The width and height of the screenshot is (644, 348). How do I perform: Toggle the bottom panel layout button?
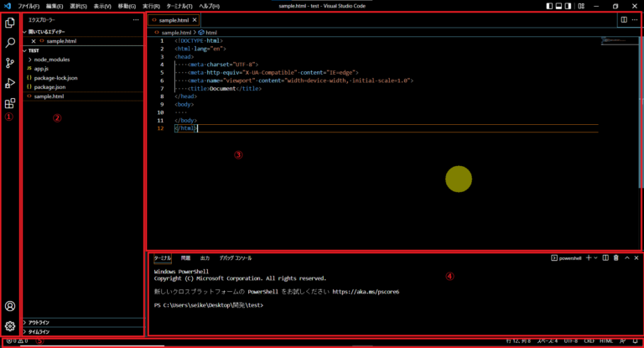(x=560, y=6)
